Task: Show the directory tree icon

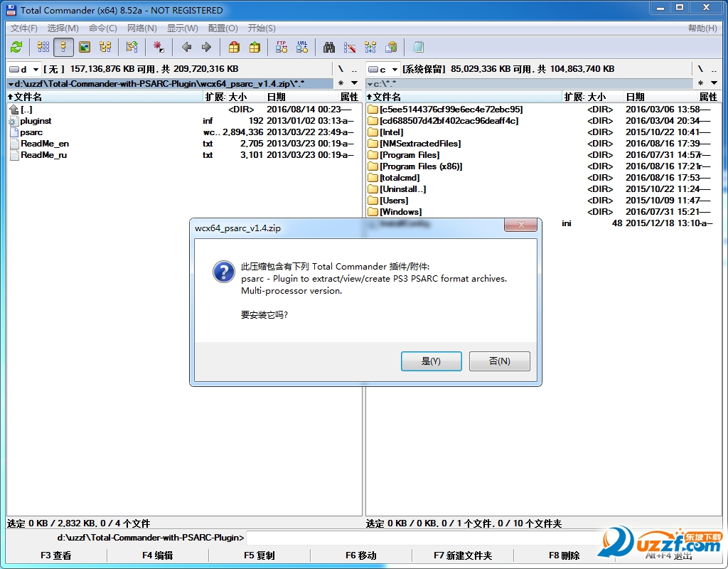Action: 105,47
